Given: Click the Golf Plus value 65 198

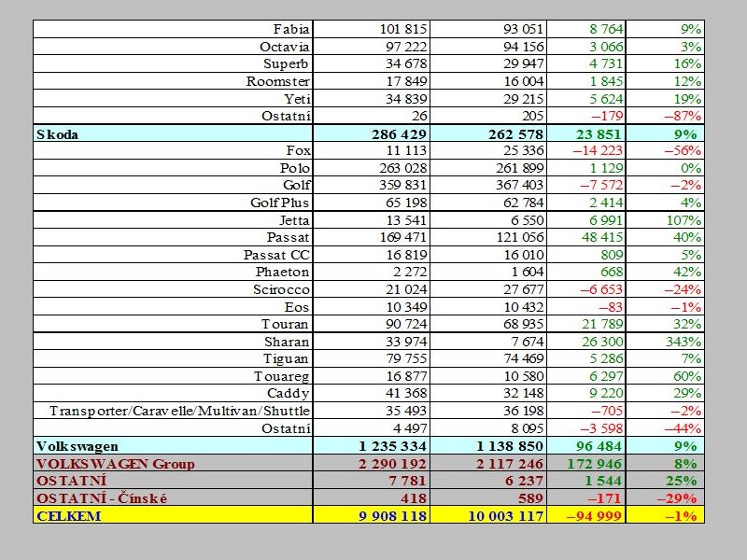Looking at the screenshot, I should click(406, 203).
